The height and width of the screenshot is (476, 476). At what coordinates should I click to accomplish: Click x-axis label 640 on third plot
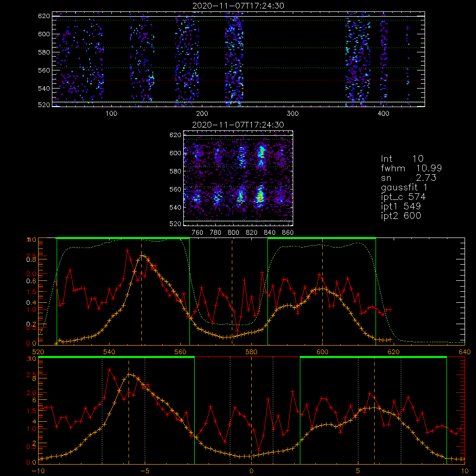pyautogui.click(x=465, y=352)
